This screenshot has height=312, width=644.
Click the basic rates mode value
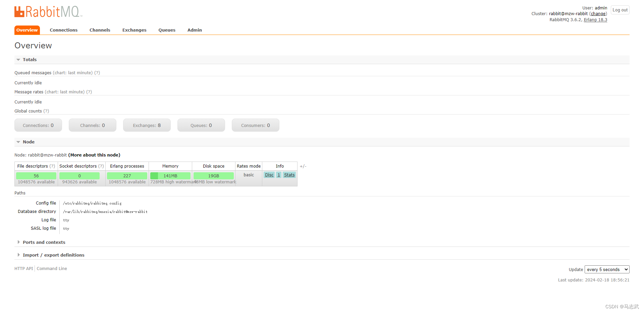249,175
